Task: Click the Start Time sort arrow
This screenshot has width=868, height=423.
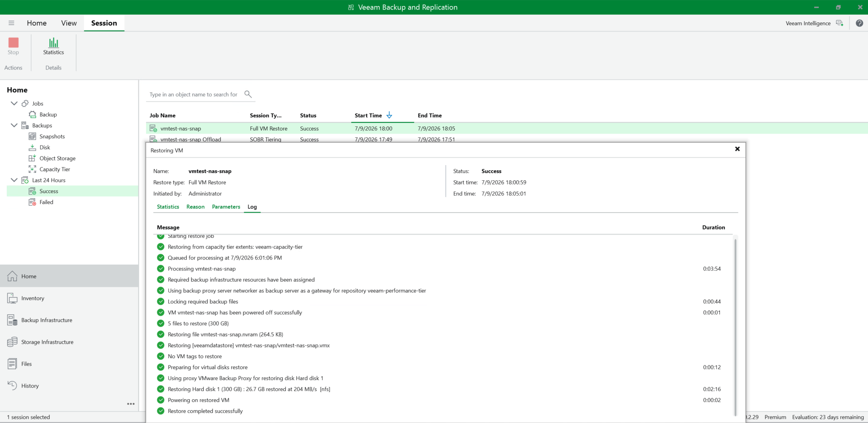Action: click(x=389, y=115)
